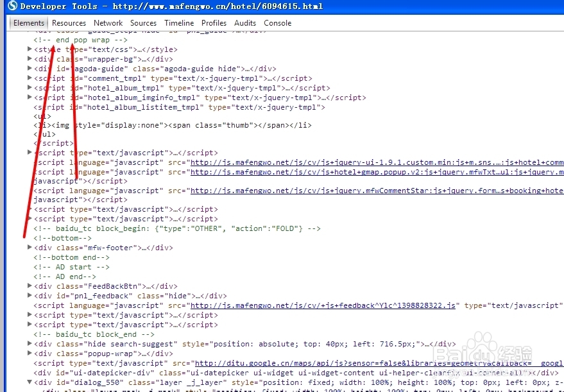Select the baidu_tc block_begin comment
Image resolution: width=564 pixels, height=392 pixels.
[x=177, y=229]
